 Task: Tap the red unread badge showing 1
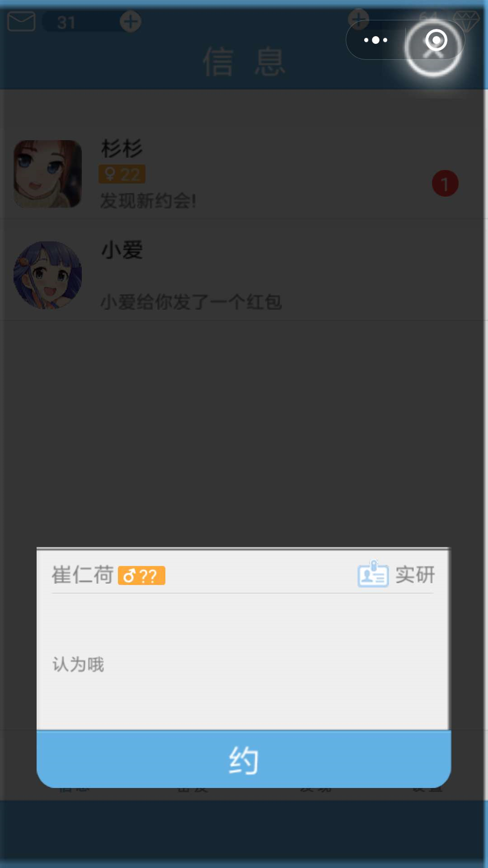coord(445,184)
